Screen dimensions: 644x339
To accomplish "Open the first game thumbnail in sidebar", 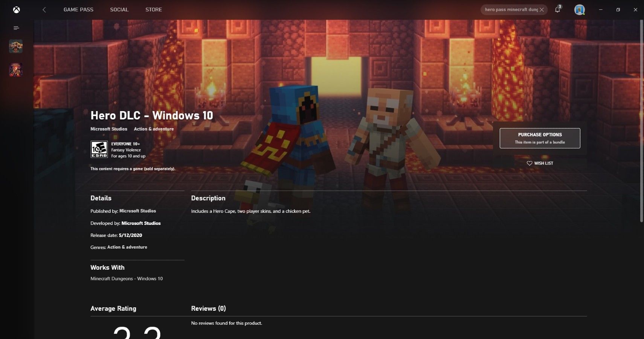I will coord(16,46).
